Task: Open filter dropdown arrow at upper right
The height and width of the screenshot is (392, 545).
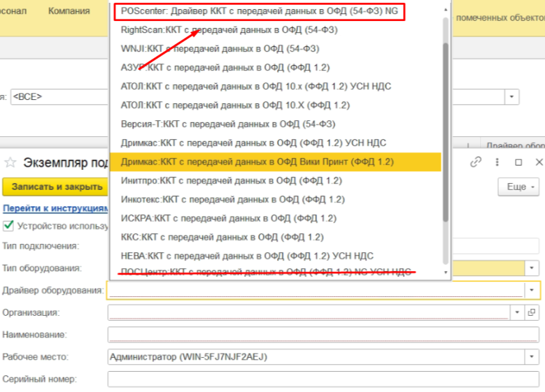Action: point(511,96)
